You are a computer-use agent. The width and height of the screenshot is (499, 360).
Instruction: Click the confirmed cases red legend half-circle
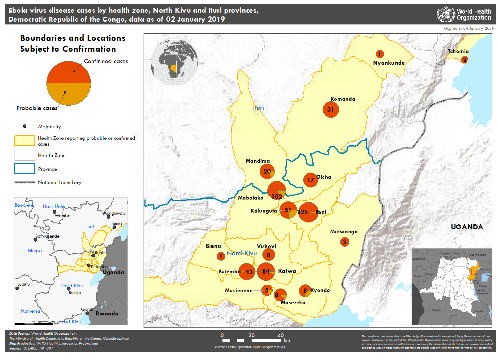(69, 72)
